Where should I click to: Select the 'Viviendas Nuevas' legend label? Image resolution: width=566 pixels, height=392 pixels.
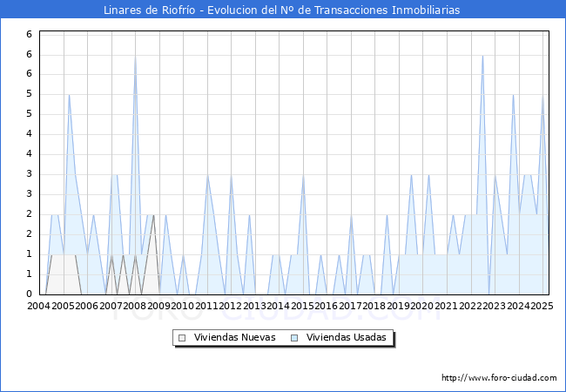[234, 337]
